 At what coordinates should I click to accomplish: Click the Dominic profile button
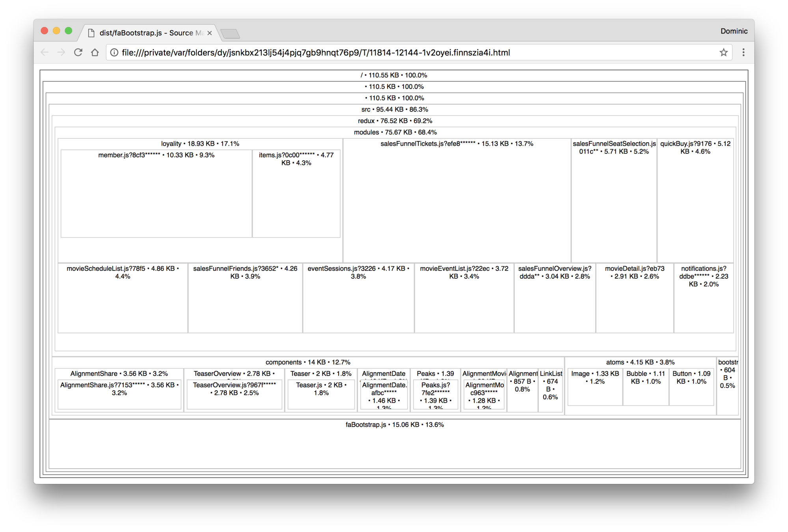pyautogui.click(x=734, y=31)
